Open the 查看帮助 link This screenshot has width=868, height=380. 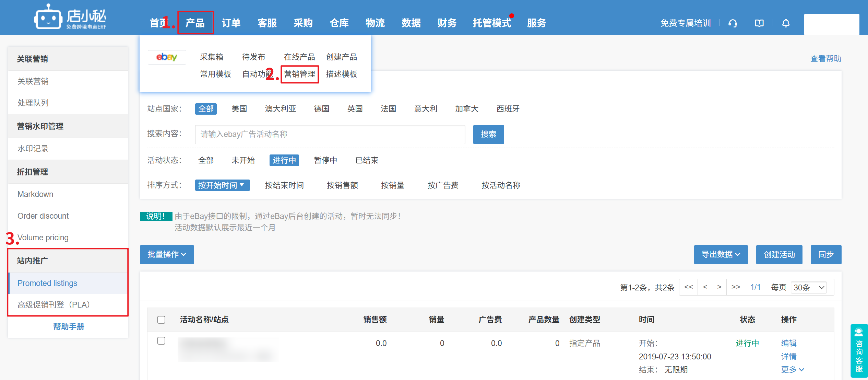tap(825, 59)
